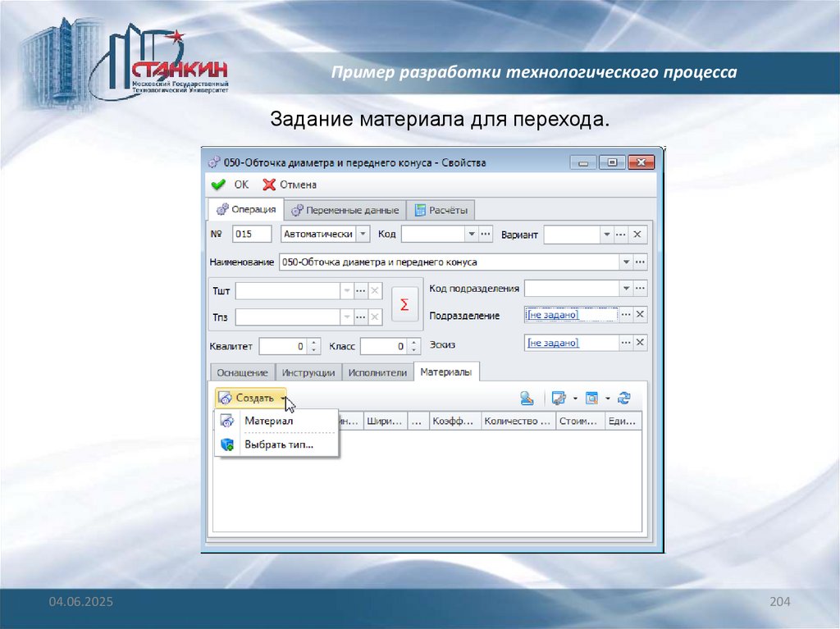Click the wrench settings icon in Материалы toolbar
The width and height of the screenshot is (840, 629).
pos(559,398)
